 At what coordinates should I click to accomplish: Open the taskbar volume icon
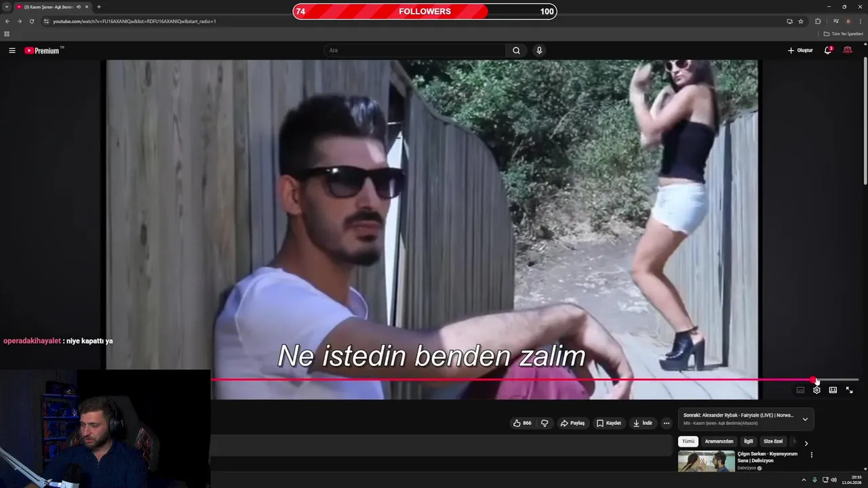(834, 480)
